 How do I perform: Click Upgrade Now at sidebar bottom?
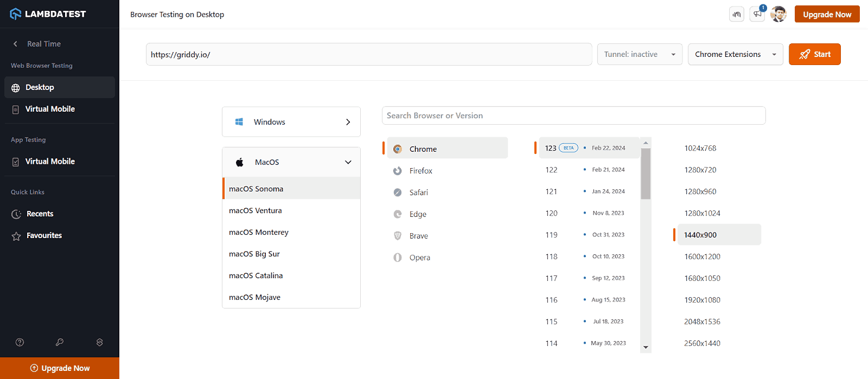[x=60, y=368]
